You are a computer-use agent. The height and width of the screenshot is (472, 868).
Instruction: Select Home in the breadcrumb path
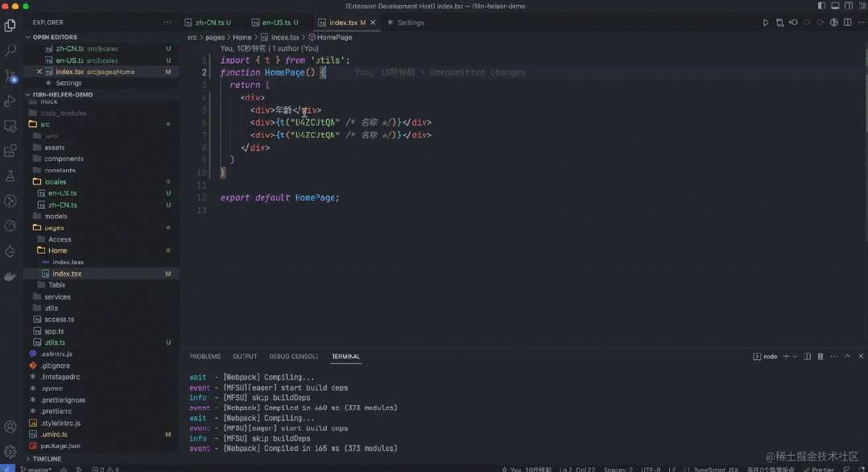tap(242, 38)
